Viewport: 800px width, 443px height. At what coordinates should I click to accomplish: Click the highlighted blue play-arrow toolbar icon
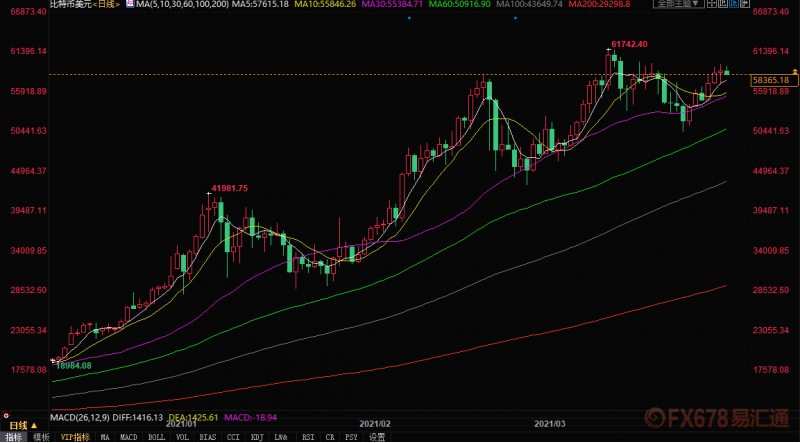[x=734, y=4]
